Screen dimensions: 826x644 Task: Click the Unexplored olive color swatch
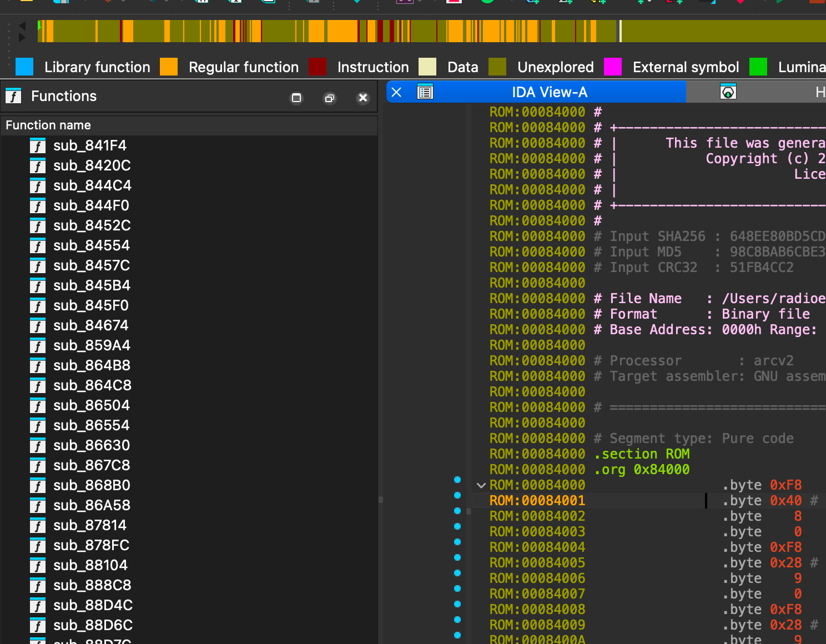click(497, 67)
